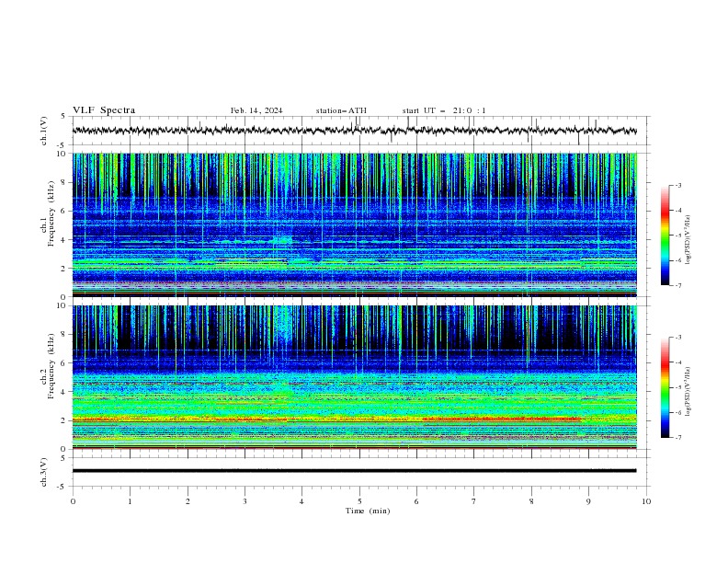This screenshot has height=563, width=728.
Task: Click the "3" minute tick label
Action: click(245, 501)
